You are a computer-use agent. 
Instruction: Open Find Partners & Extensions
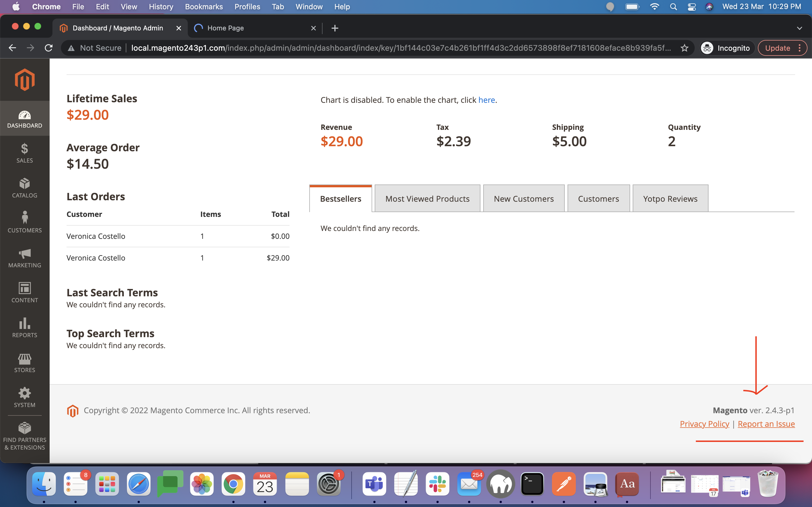25,435
